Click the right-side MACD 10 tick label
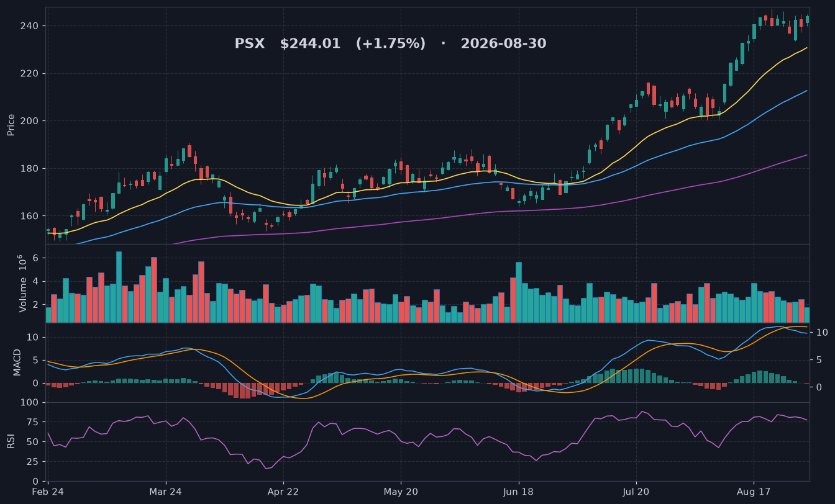This screenshot has height=504, width=835. (821, 332)
